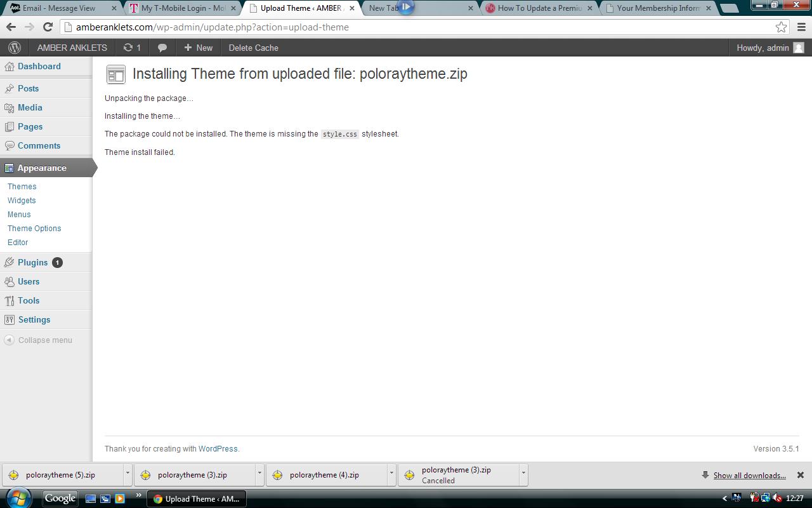Open Comments in sidebar menu
Image resolution: width=812 pixels, height=508 pixels.
click(x=39, y=145)
